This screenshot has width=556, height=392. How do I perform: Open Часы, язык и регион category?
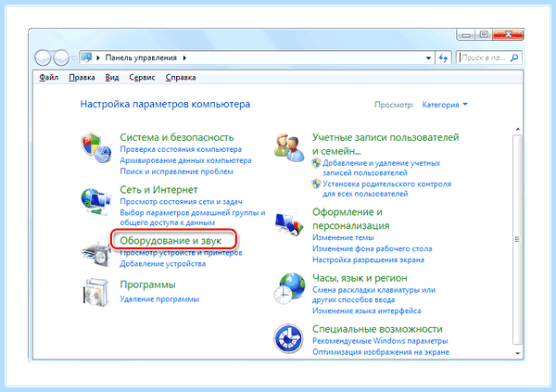coord(360,278)
